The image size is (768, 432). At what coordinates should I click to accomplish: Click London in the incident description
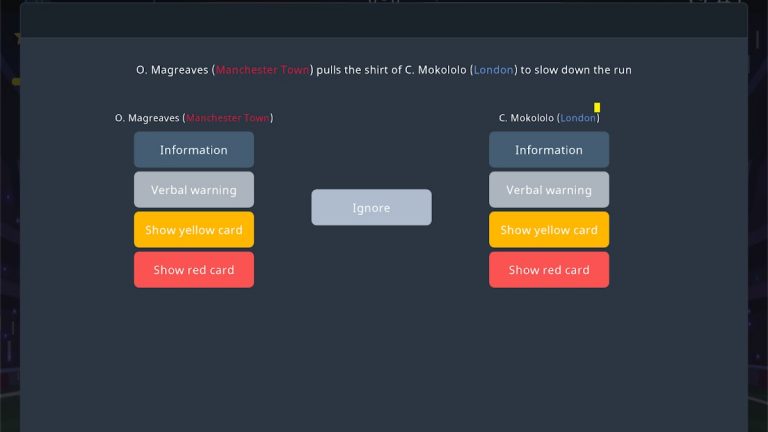pyautogui.click(x=493, y=70)
